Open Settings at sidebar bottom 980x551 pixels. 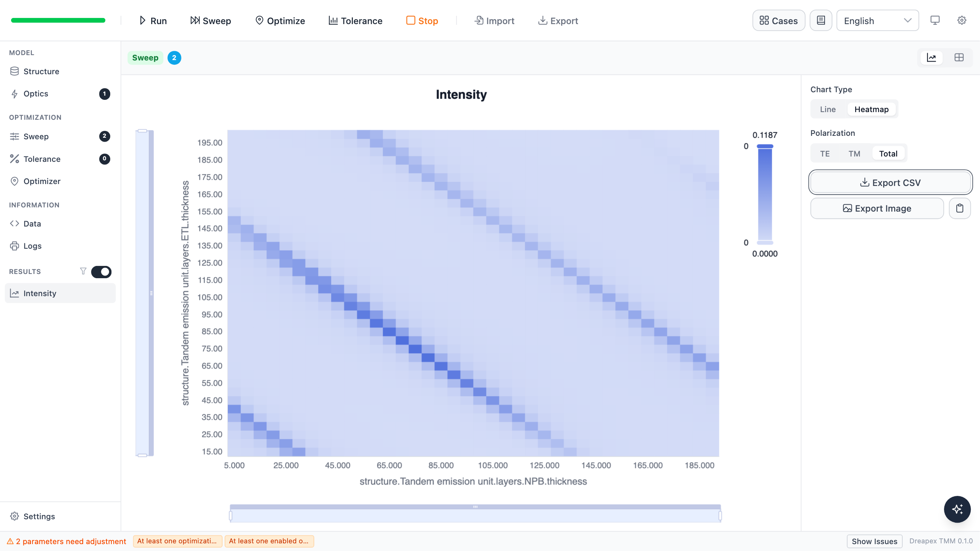60,516
